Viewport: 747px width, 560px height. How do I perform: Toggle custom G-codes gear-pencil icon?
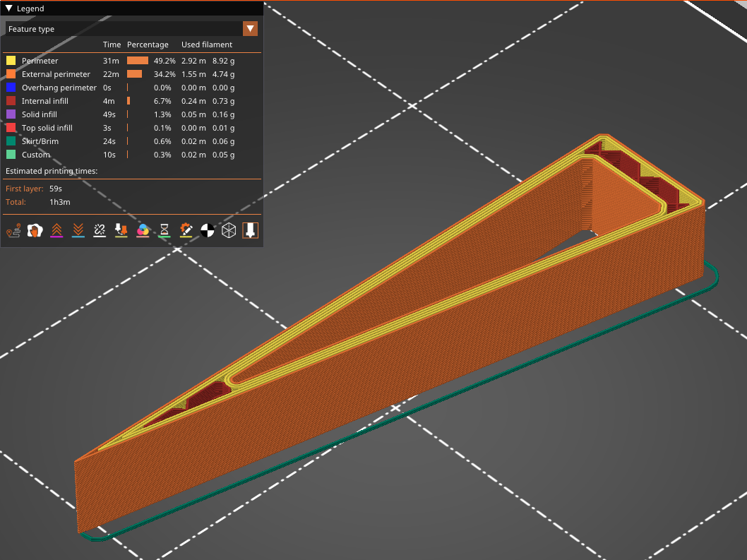[x=186, y=231]
